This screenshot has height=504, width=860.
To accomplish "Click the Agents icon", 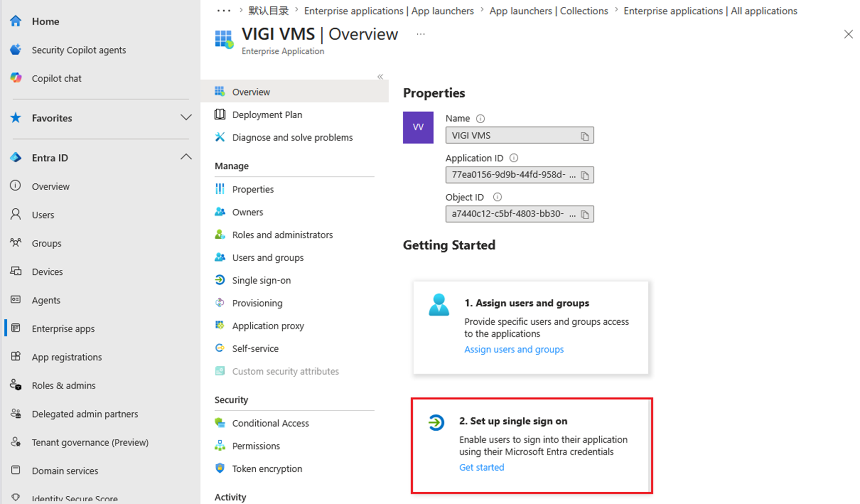I will pos(15,300).
